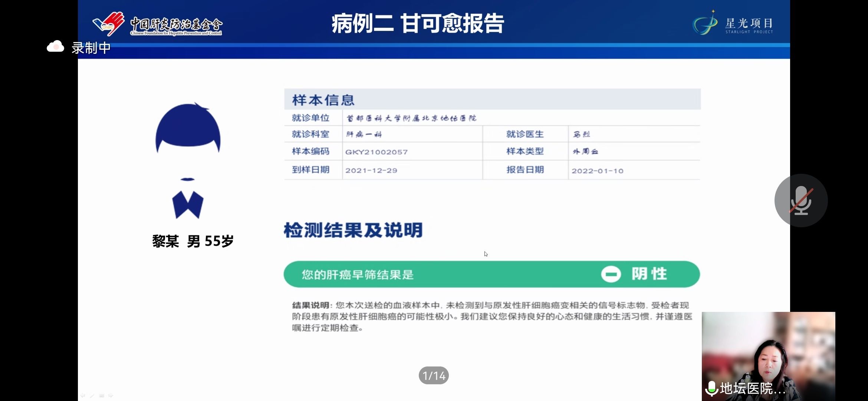
Task: Click the sample code GKY21002057
Action: point(377,152)
